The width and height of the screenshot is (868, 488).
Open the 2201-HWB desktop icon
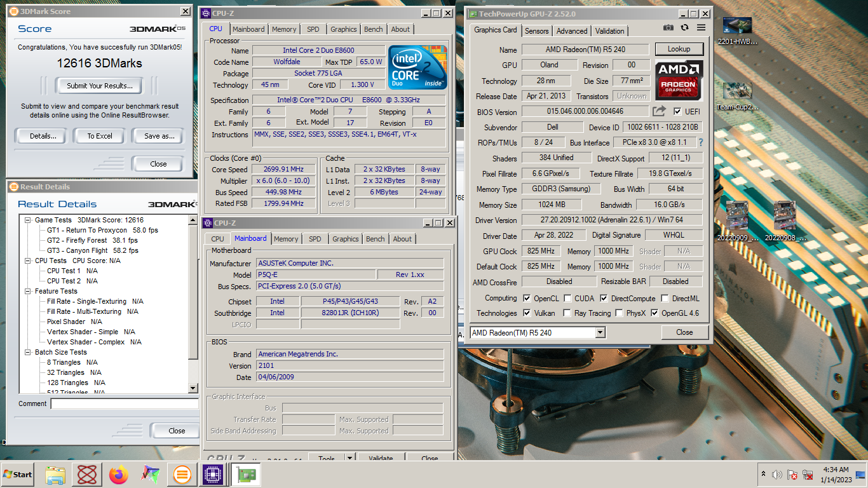[x=737, y=31]
